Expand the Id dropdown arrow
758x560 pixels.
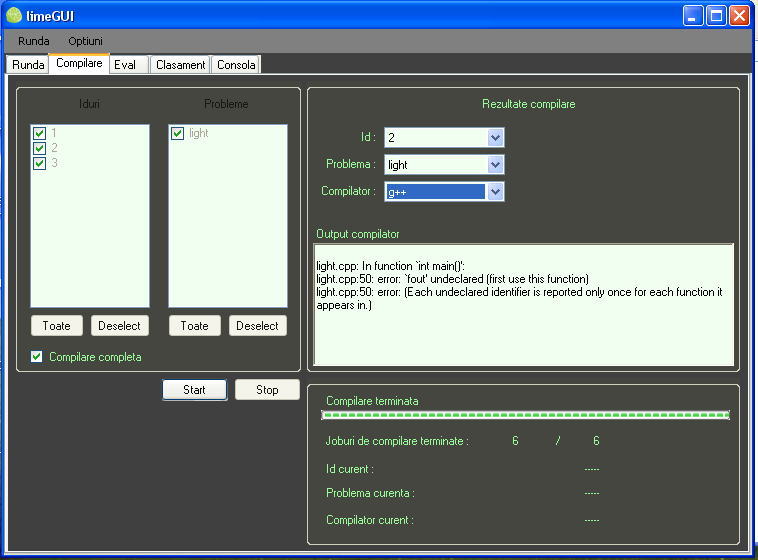(x=495, y=138)
